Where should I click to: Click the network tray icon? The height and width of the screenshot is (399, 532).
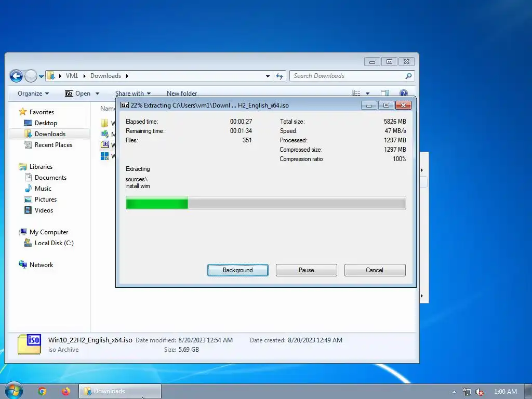[467, 392]
